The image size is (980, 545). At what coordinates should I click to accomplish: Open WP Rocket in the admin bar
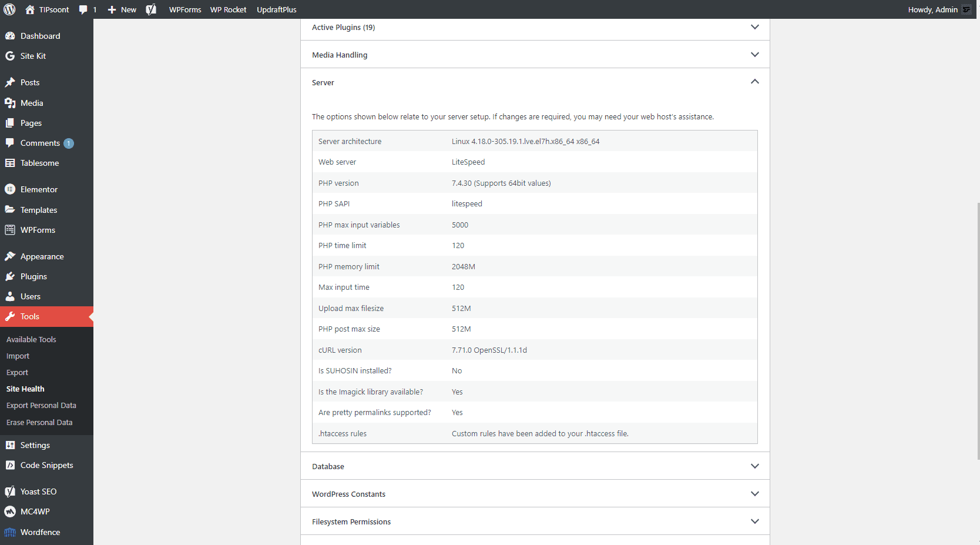(229, 9)
